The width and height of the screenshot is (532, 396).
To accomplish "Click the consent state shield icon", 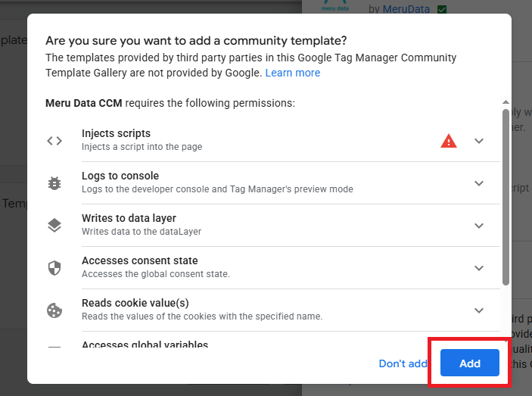I will click(54, 268).
